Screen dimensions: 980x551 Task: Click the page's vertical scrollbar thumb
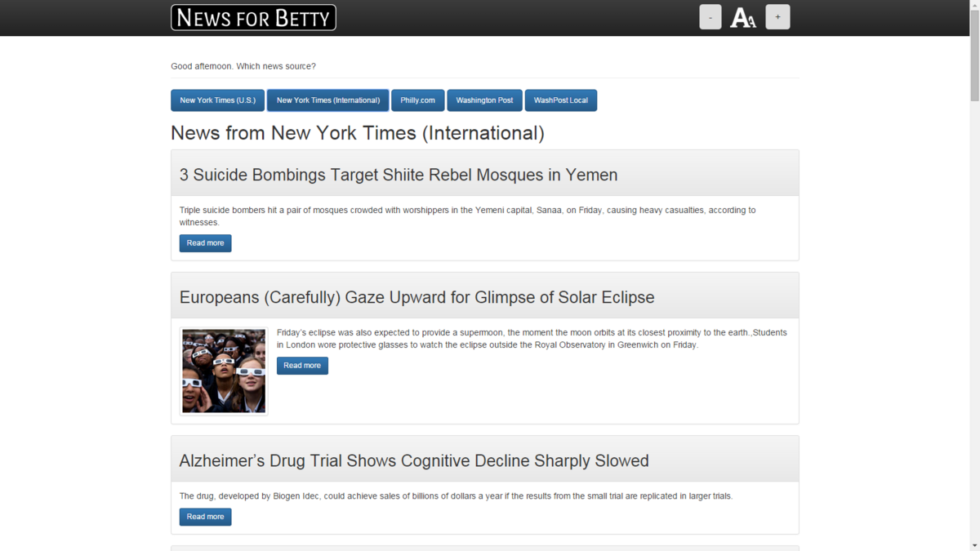[974, 53]
